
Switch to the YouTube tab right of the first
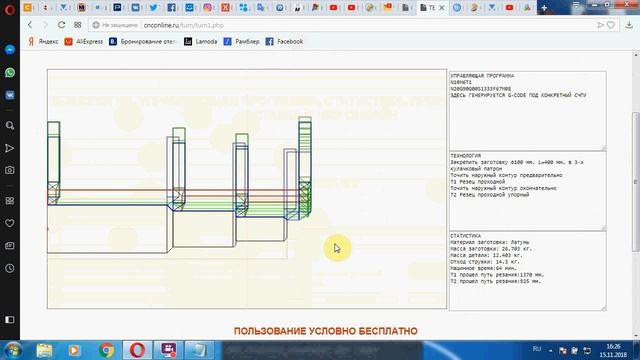pos(351,7)
